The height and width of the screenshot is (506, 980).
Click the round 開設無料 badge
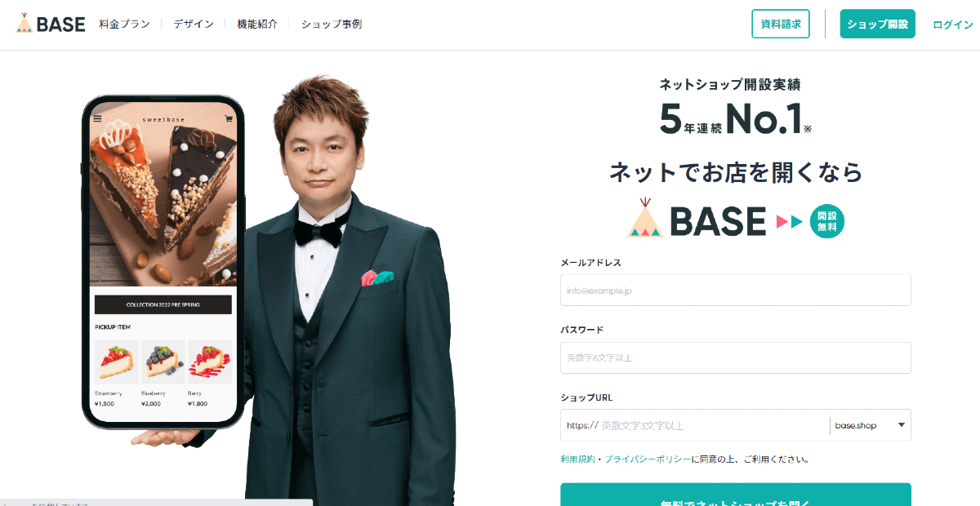coord(827,220)
